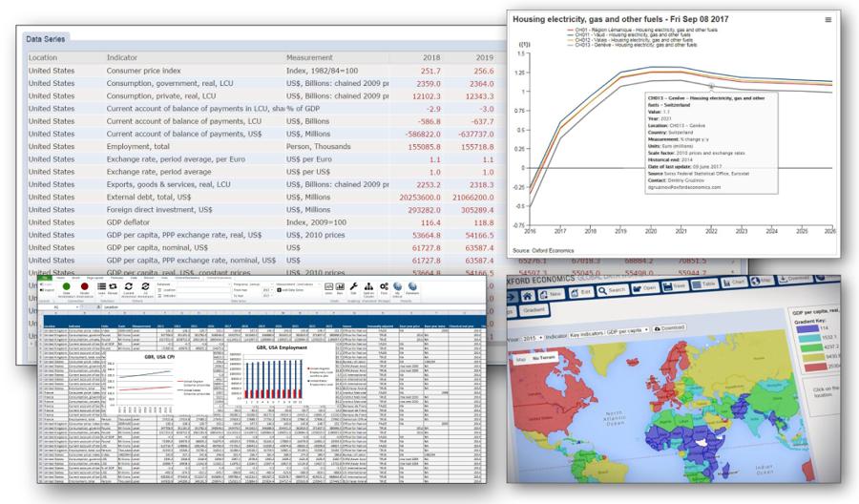
Task: Click the purple 114 gradient key swatch
Action: (x=807, y=328)
